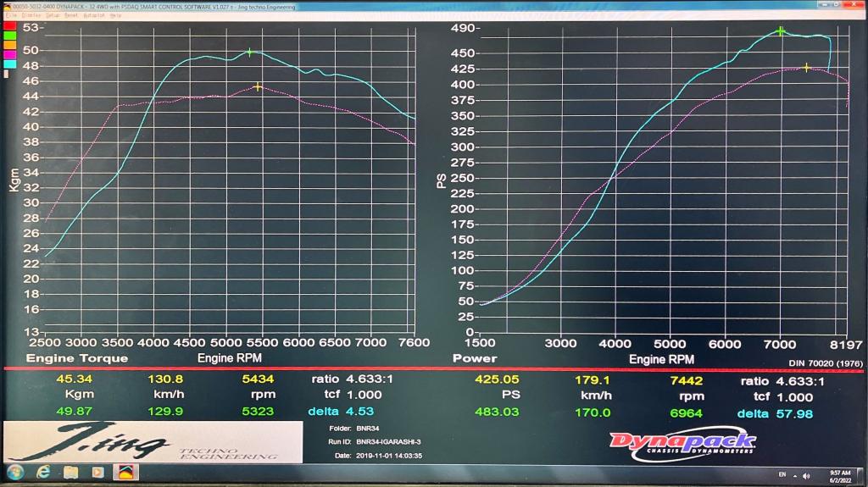Open the Autoplot menu
Viewport: 868px width, 487px height.
pos(95,15)
